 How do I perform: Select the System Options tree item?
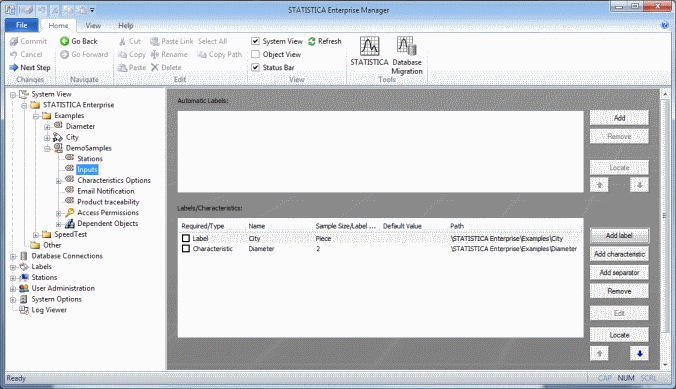click(56, 299)
